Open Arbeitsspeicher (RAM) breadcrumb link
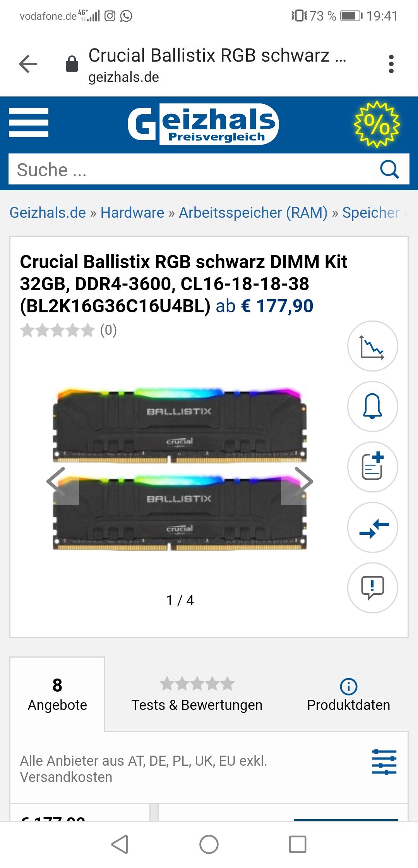The image size is (418, 868). tap(253, 213)
